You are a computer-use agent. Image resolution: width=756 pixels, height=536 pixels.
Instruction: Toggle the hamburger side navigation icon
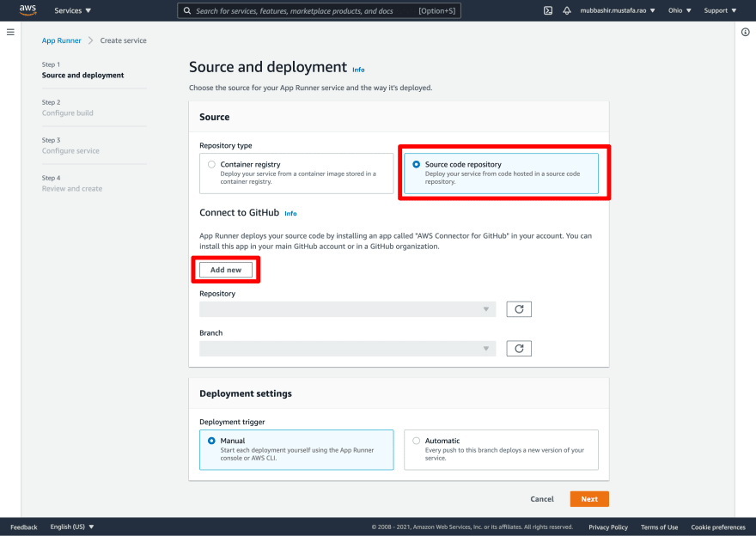[10, 33]
